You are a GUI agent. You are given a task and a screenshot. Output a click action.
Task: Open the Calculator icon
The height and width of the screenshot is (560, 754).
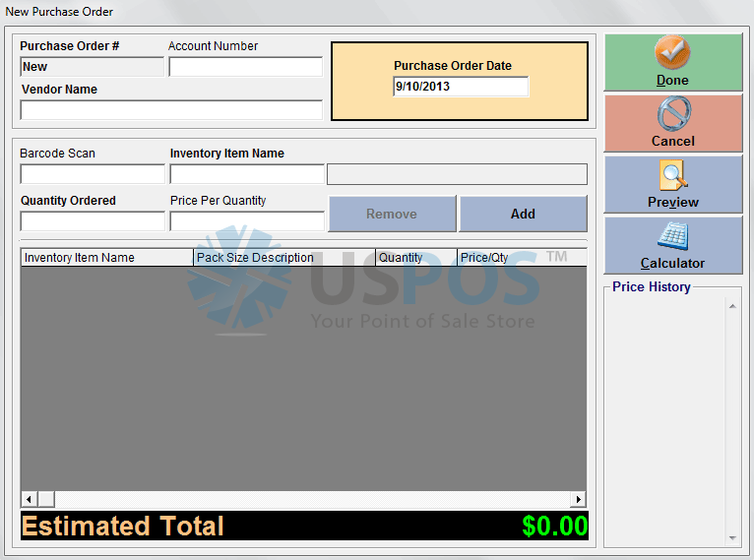click(x=672, y=236)
